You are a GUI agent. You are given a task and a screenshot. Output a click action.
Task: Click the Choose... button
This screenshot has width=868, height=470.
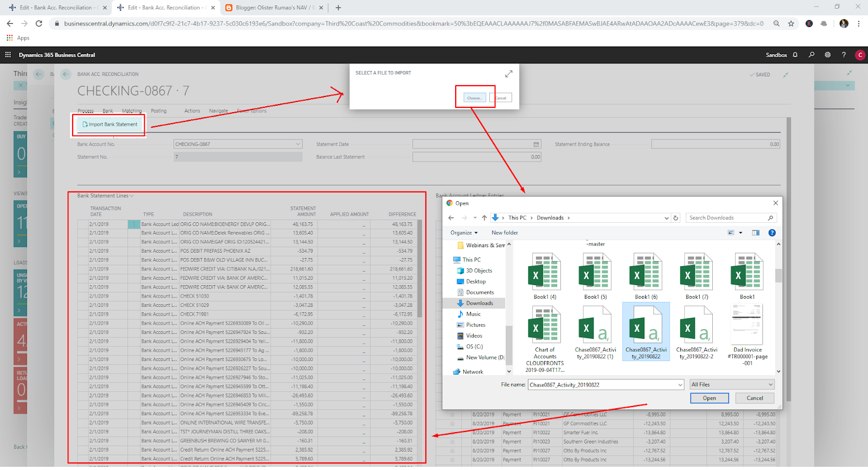(x=475, y=98)
